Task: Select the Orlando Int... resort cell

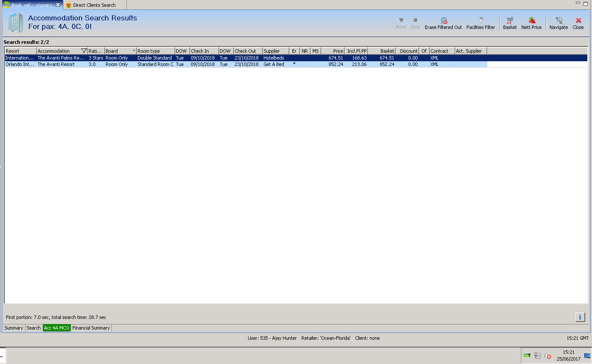Action: [x=20, y=65]
